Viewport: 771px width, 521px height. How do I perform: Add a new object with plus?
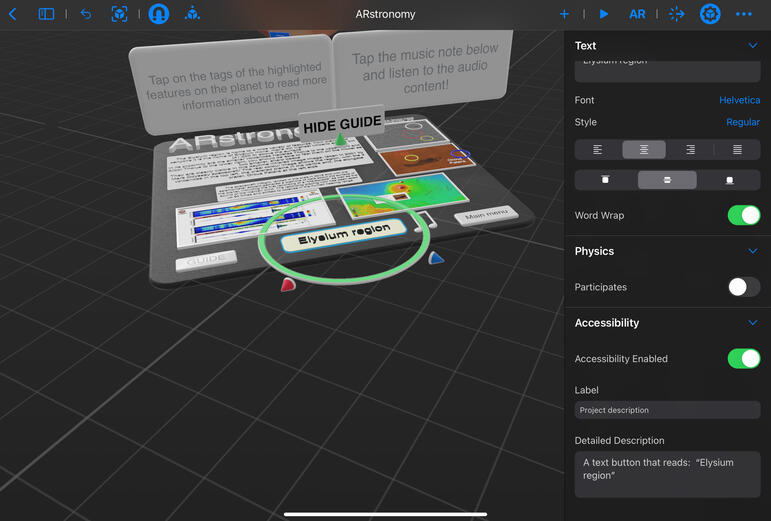tap(564, 14)
